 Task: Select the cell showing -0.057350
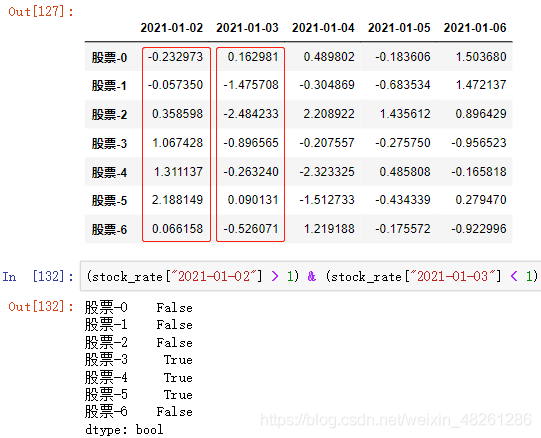[175, 85]
